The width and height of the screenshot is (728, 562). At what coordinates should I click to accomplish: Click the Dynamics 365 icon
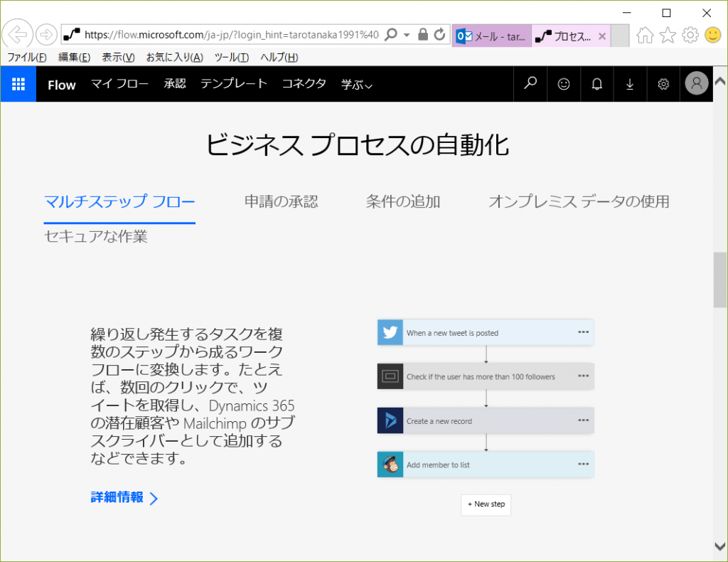pos(390,420)
